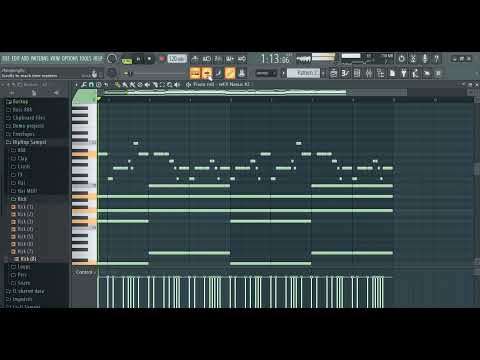Screen dimensions: 480x360
Task: Click the play button in transport
Action: (138, 59)
